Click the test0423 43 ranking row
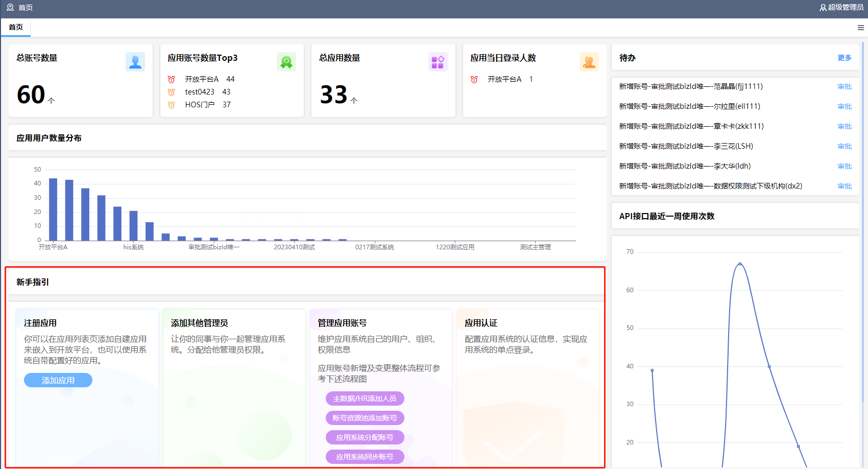Image resolution: width=868 pixels, height=469 pixels. [208, 92]
